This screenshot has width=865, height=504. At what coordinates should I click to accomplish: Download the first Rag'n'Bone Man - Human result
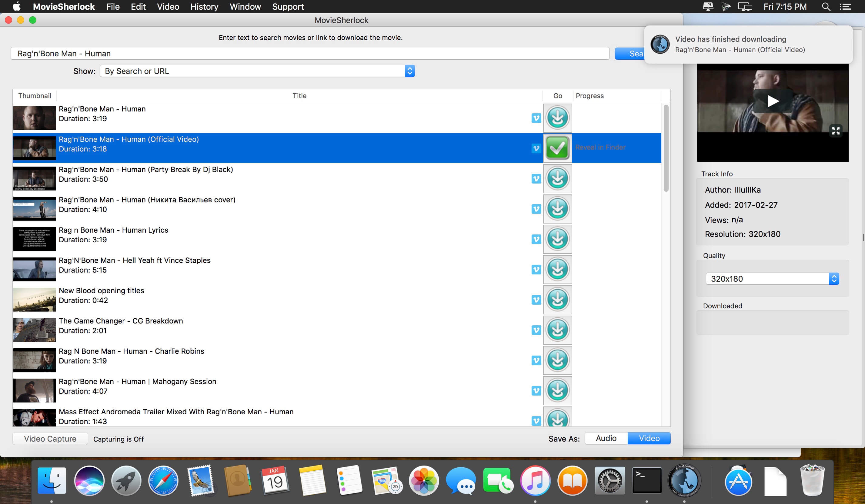pos(557,118)
